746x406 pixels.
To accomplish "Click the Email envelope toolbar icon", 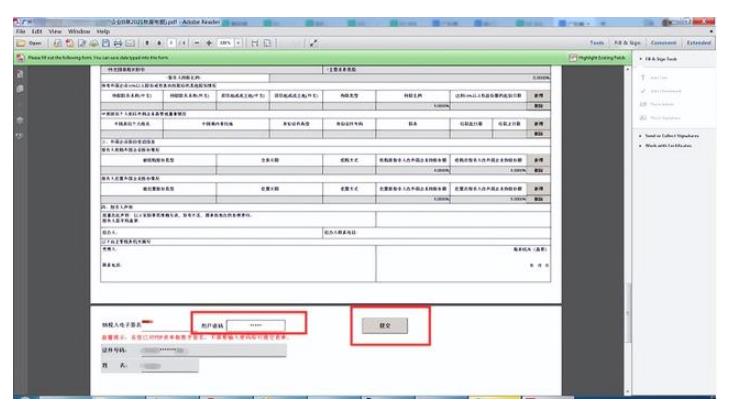I will [x=129, y=43].
